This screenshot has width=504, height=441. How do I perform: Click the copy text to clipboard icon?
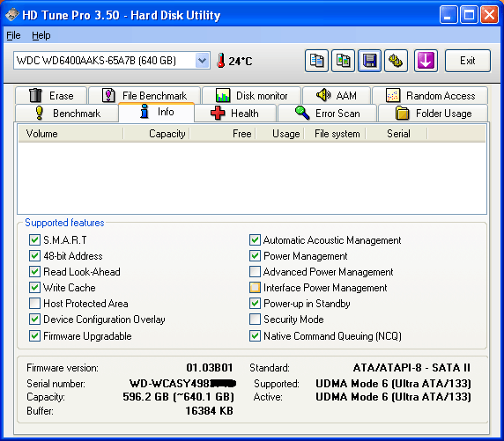pyautogui.click(x=316, y=61)
